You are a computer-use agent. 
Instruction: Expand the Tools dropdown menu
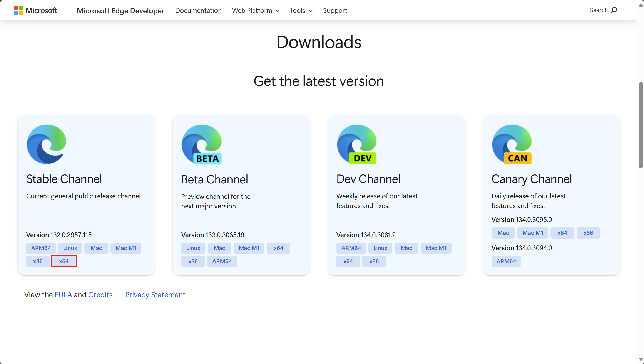pyautogui.click(x=301, y=10)
